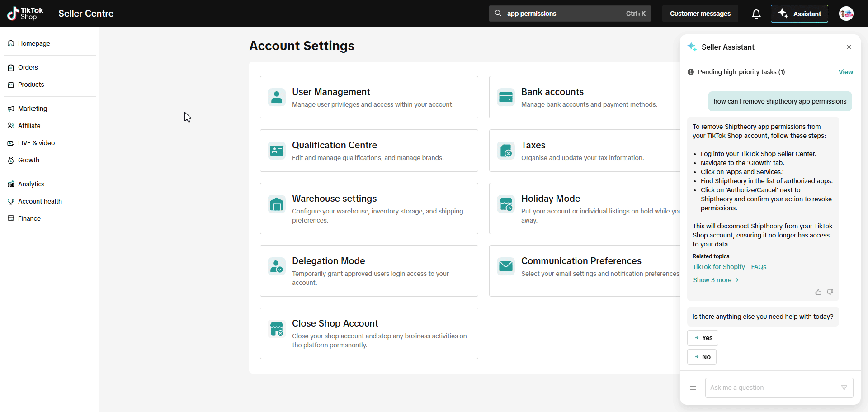Click the Warehouse settings building icon

pos(277,204)
